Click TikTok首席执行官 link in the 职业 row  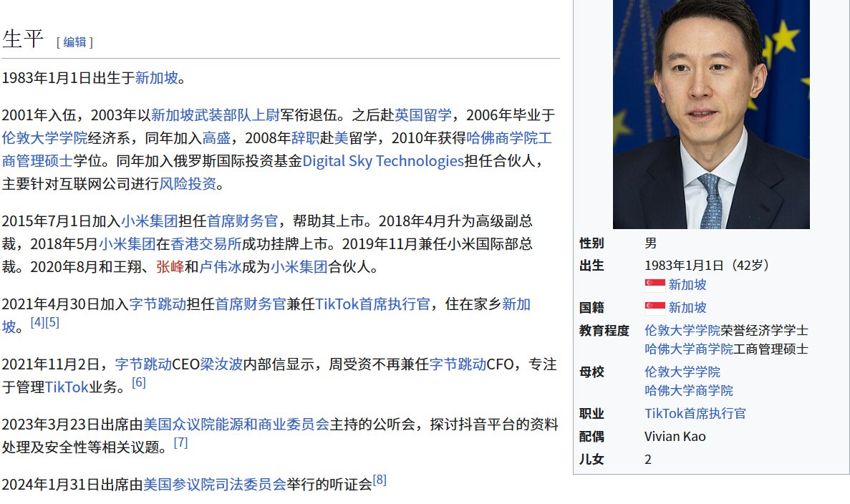(x=695, y=414)
